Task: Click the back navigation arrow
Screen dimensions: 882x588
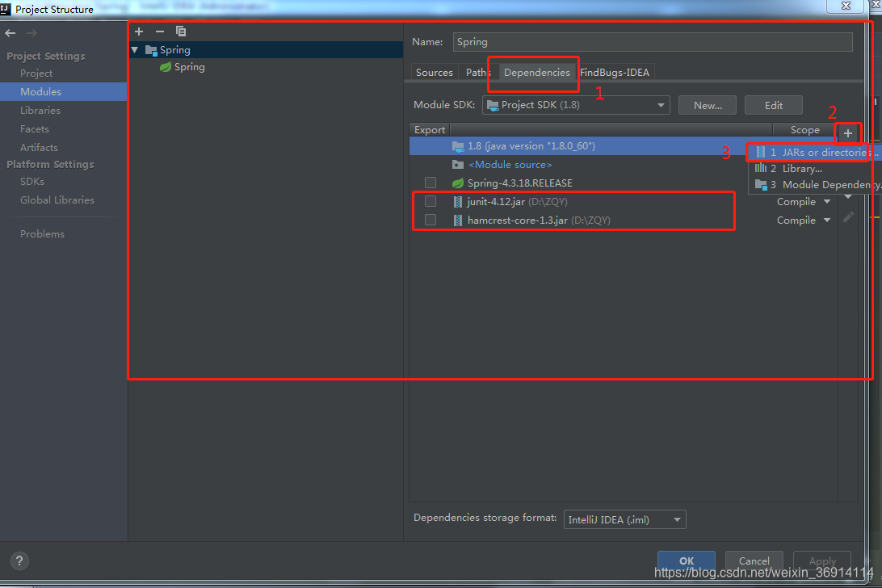Action: point(10,33)
